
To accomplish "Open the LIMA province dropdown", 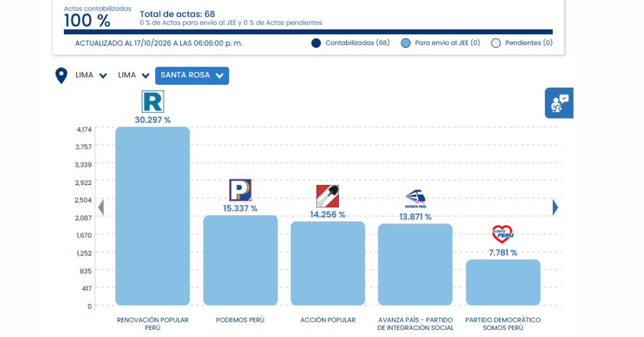I will [x=134, y=75].
